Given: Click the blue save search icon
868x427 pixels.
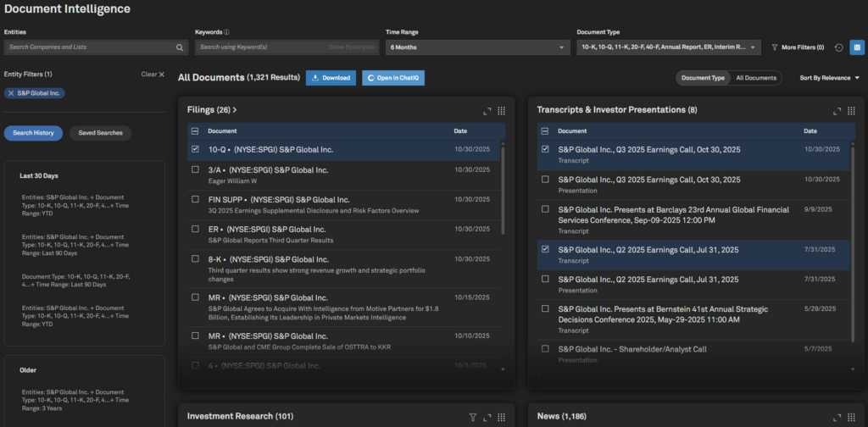Looking at the screenshot, I should (x=856, y=47).
